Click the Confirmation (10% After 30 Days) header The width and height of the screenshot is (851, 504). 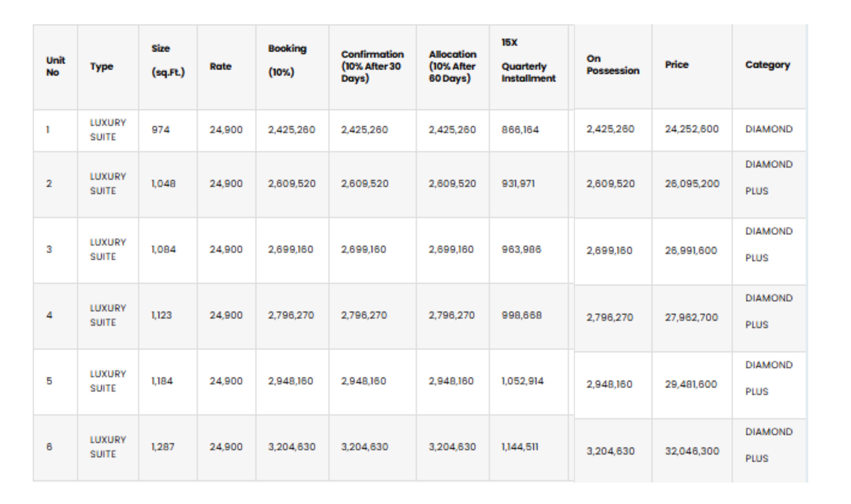[372, 67]
